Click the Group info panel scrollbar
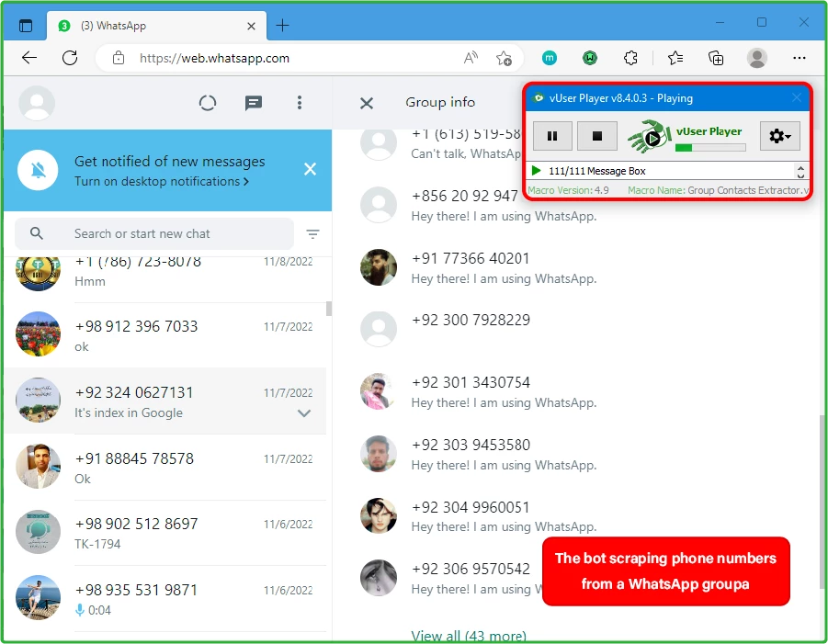This screenshot has width=828, height=644. point(822,500)
